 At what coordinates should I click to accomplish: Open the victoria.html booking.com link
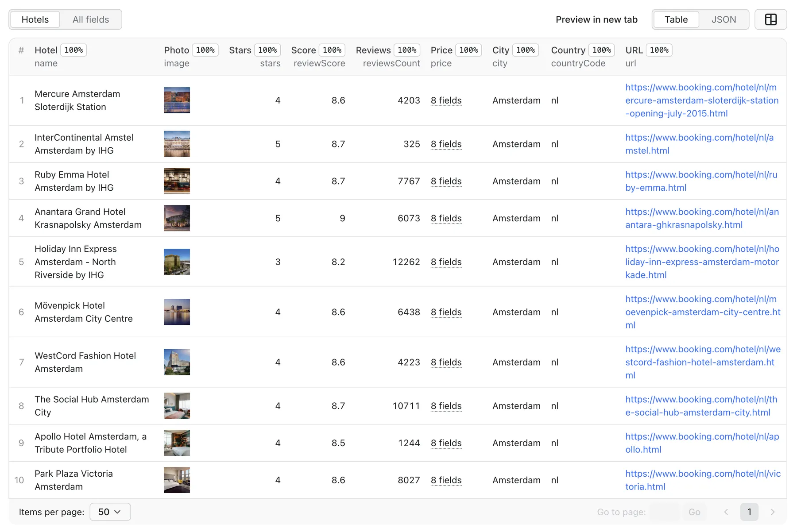pos(703,480)
